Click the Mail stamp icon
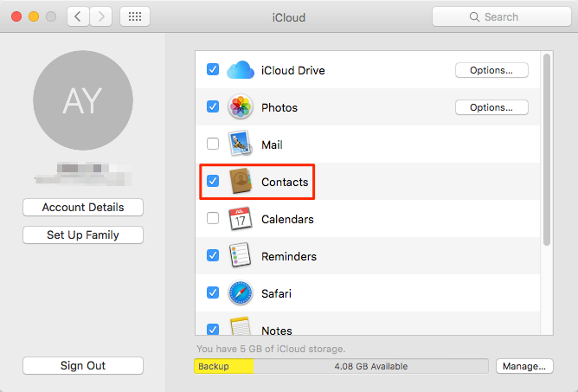Image resolution: width=578 pixels, height=392 pixels. point(241,144)
